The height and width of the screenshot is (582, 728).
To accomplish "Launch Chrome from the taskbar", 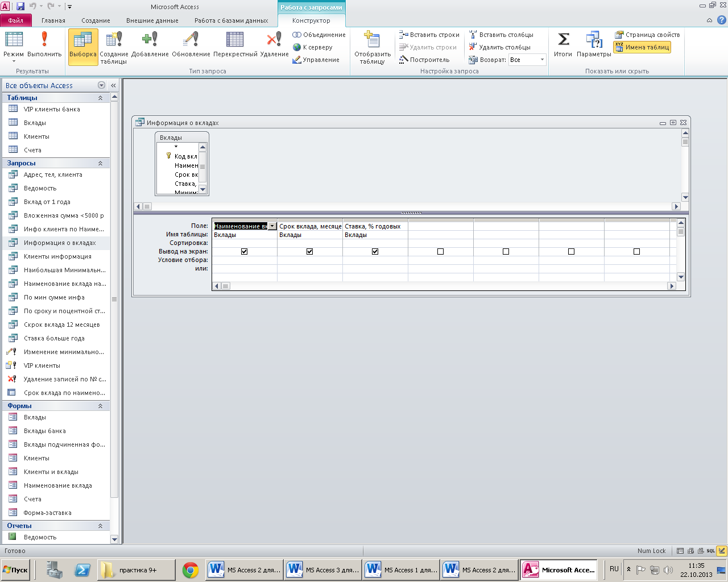I will point(190,570).
